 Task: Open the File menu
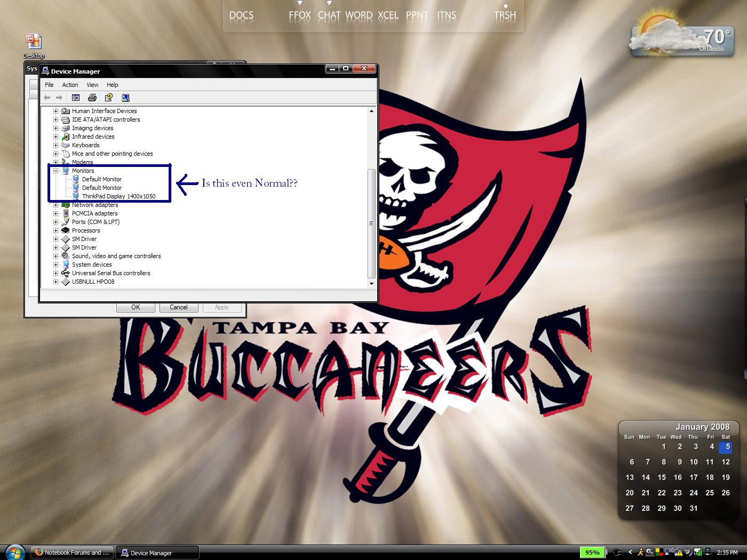pyautogui.click(x=49, y=85)
